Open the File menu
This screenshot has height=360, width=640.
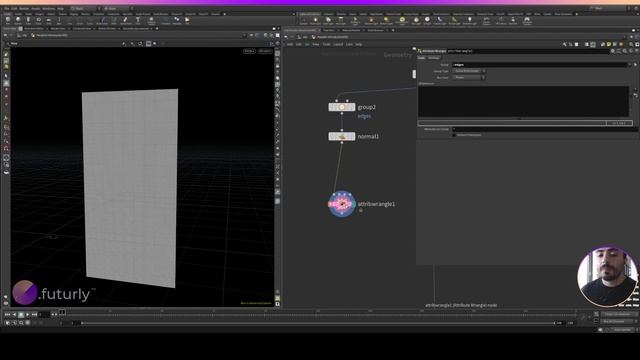point(6,8)
